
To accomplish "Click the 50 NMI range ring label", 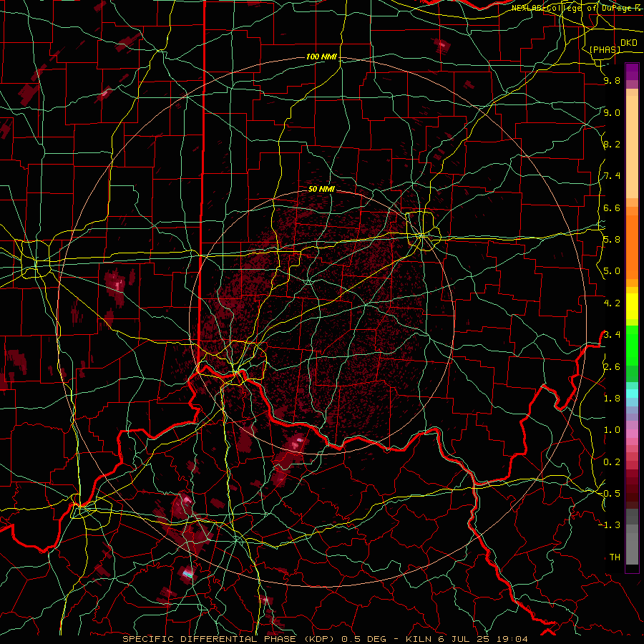I will (321, 189).
